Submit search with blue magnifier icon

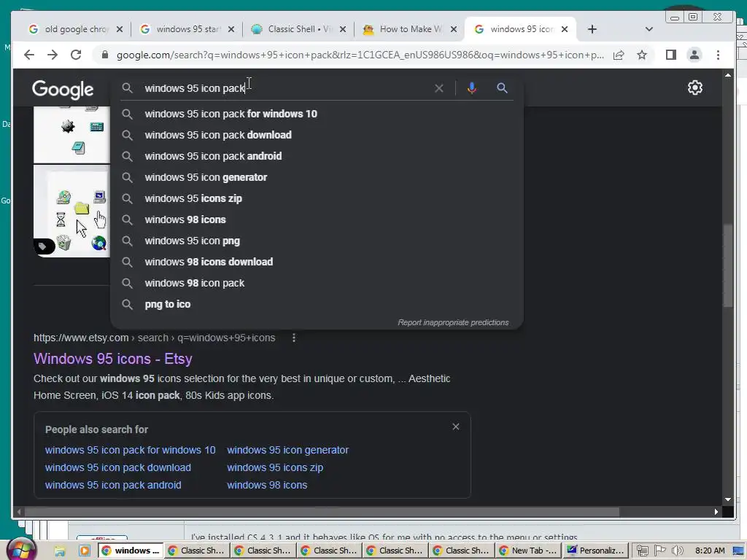point(502,88)
